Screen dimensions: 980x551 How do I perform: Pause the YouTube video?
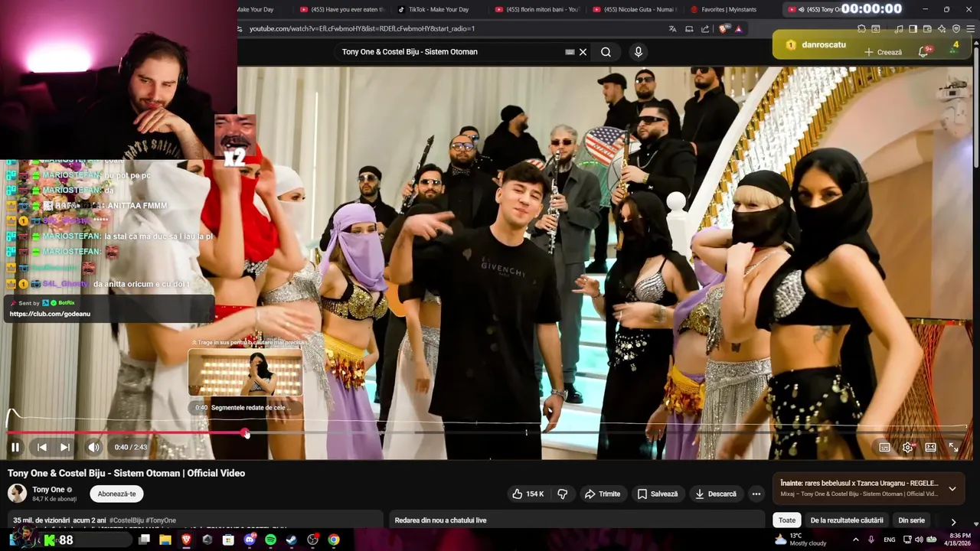pyautogui.click(x=15, y=447)
